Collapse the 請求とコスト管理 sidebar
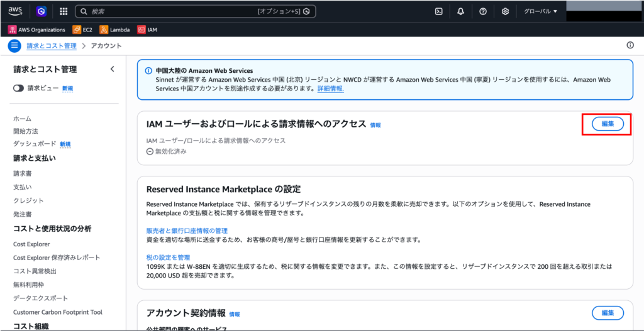644x331 pixels. 112,69
